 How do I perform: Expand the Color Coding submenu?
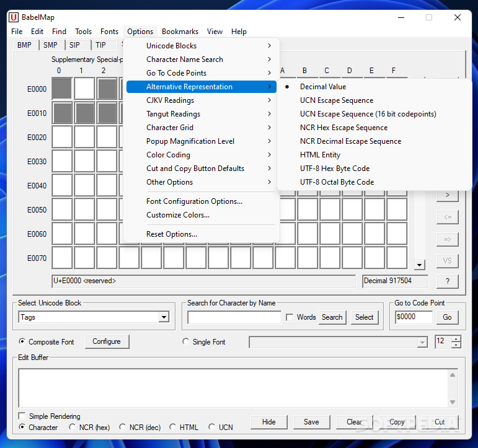pyautogui.click(x=201, y=155)
